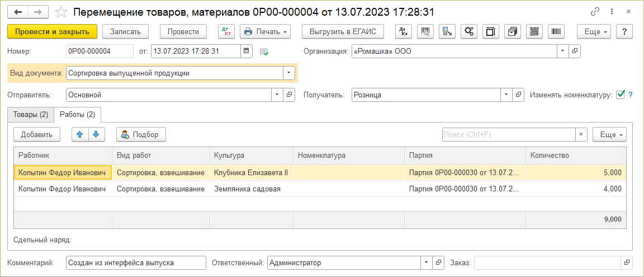Move the row down with arrow button
This screenshot has height=277, width=644.
click(96, 134)
